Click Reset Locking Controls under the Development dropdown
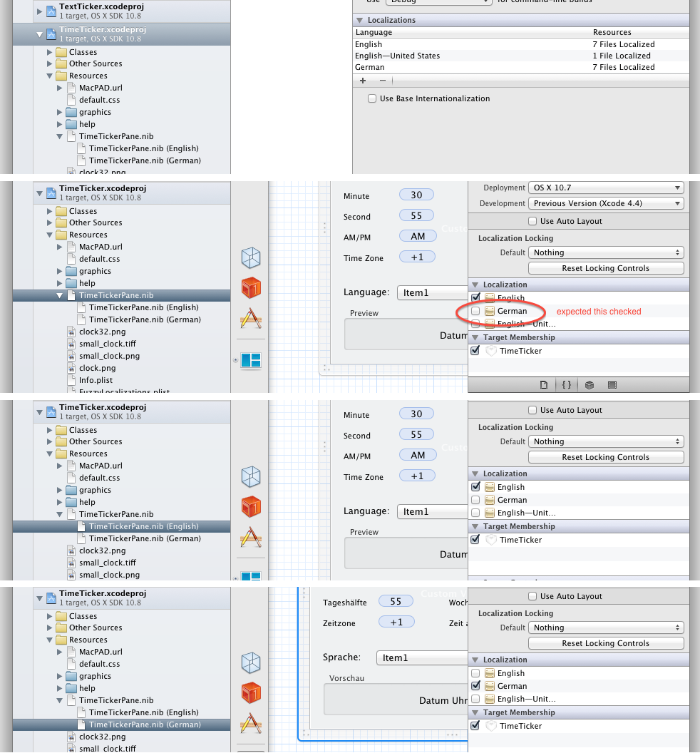 [x=606, y=268]
